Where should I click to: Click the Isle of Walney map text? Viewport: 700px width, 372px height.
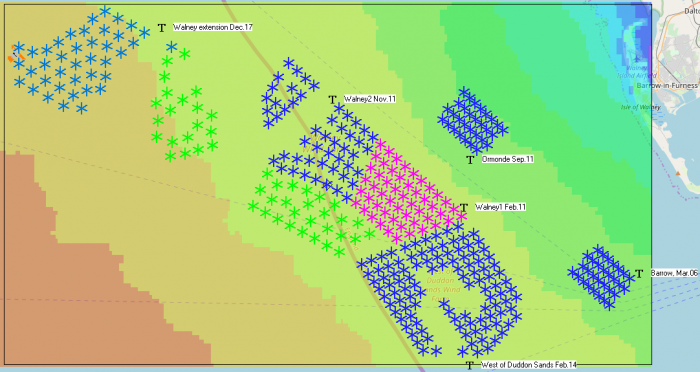click(x=641, y=107)
